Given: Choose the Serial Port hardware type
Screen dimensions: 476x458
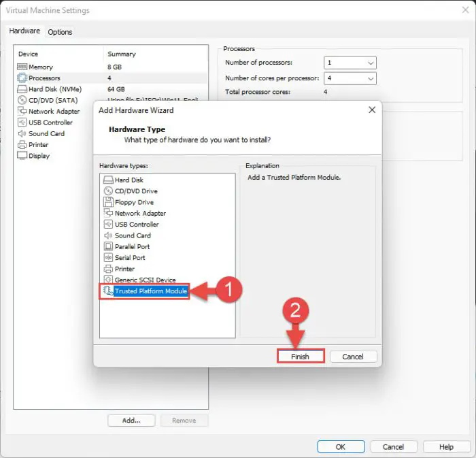Looking at the screenshot, I should (x=129, y=258).
